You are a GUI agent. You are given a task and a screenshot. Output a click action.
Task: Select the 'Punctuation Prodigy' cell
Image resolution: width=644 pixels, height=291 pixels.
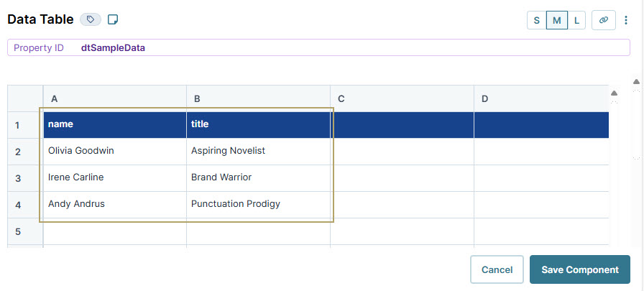[258, 205]
